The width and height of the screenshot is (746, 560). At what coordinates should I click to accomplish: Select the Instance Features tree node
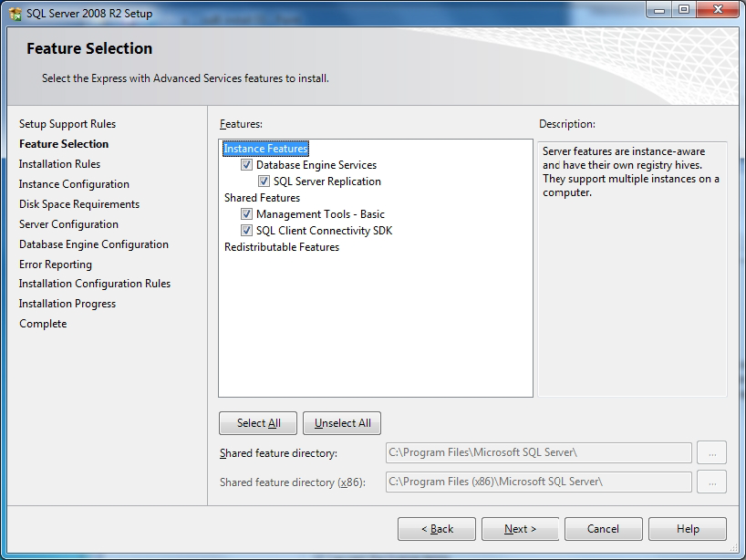(x=266, y=149)
